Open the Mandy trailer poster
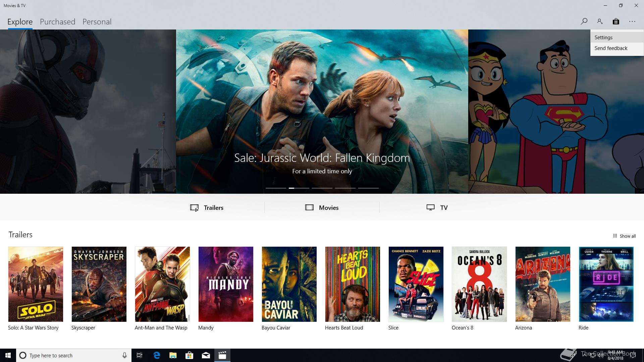Viewport: 644px width, 362px height. point(226,284)
